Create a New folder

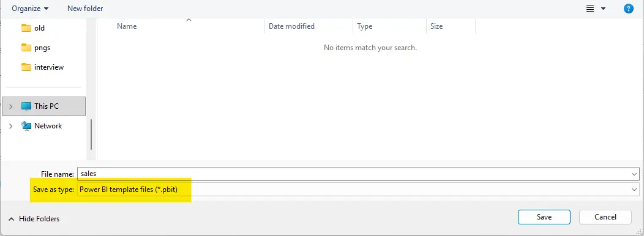click(x=85, y=8)
